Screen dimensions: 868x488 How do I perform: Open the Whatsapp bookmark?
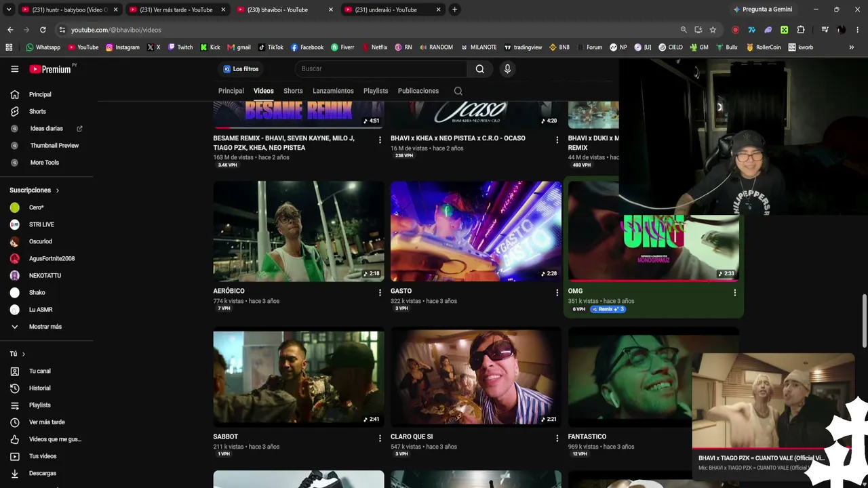[x=43, y=47]
